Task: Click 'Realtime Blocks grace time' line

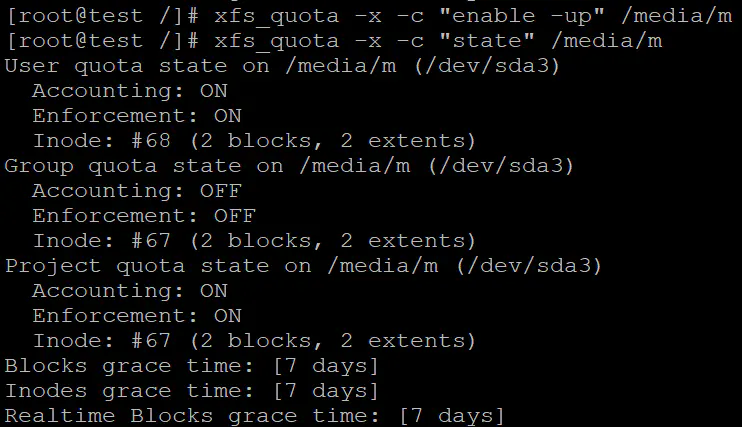Action: (255, 416)
